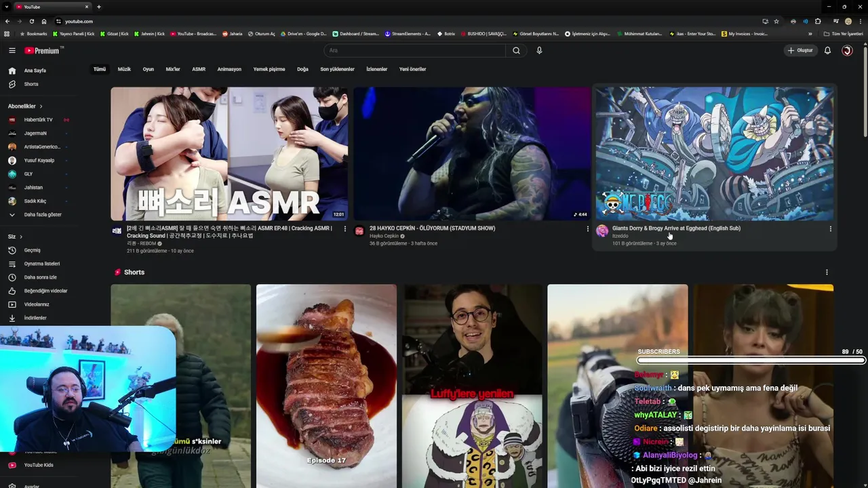Open the Chrome extensions puzzle icon

click(x=818, y=21)
